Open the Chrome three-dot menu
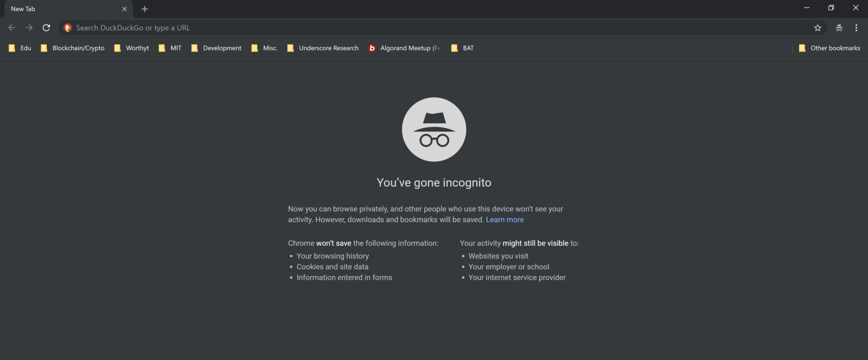The width and height of the screenshot is (868, 360). coord(856,28)
